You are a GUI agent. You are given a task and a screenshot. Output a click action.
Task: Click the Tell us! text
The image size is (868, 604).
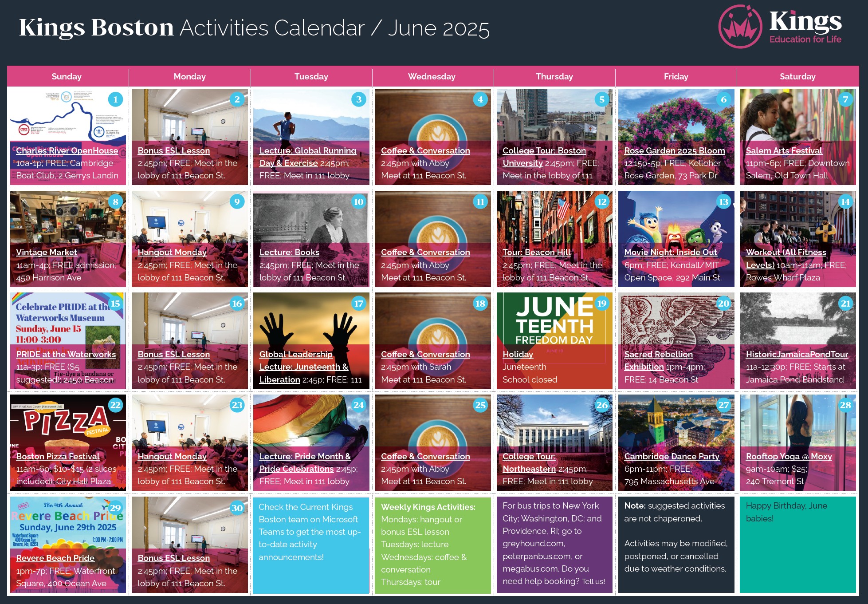coord(593,581)
